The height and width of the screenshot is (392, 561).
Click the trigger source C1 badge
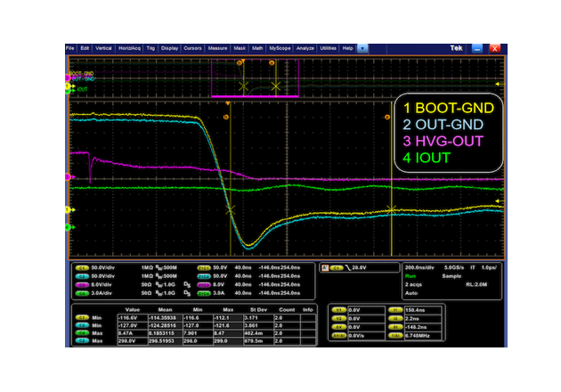point(336,268)
